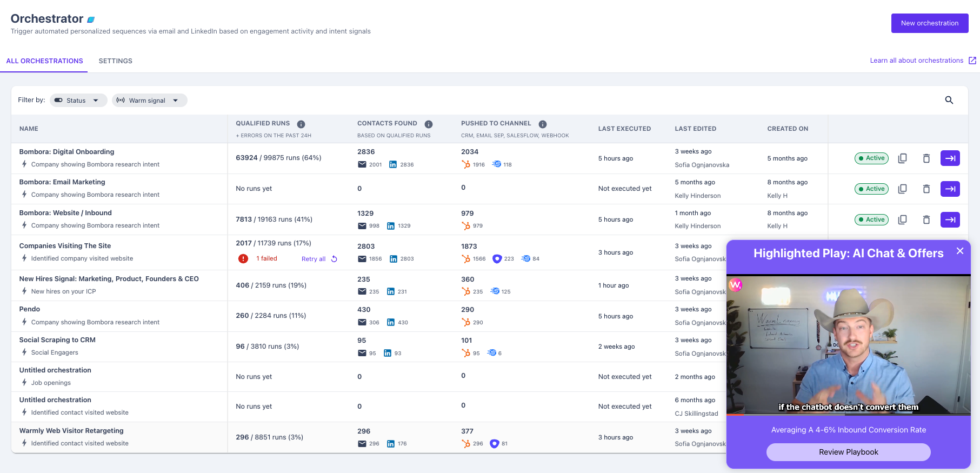The image size is (980, 473).
Task: Click lightning icon beside Social Engagers
Action: point(24,352)
